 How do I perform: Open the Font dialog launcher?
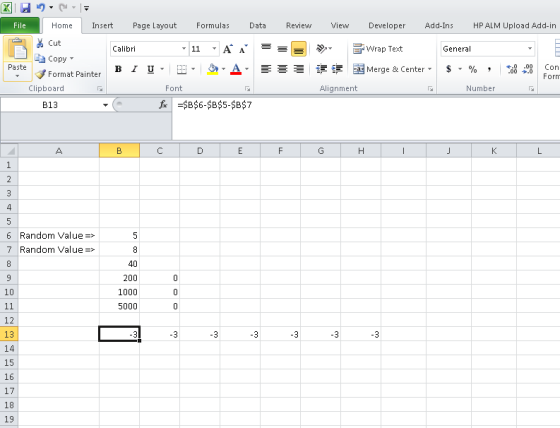pos(247,89)
